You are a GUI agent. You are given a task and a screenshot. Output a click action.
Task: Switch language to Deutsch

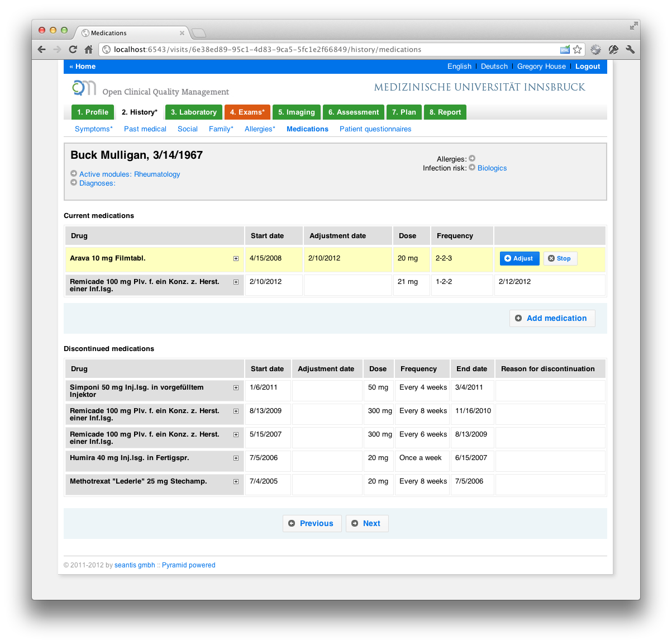click(494, 66)
